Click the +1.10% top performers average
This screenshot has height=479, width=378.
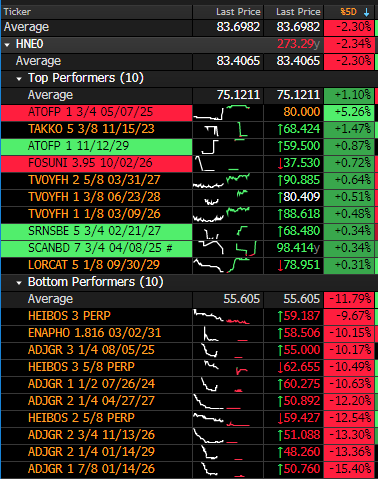[x=349, y=95]
